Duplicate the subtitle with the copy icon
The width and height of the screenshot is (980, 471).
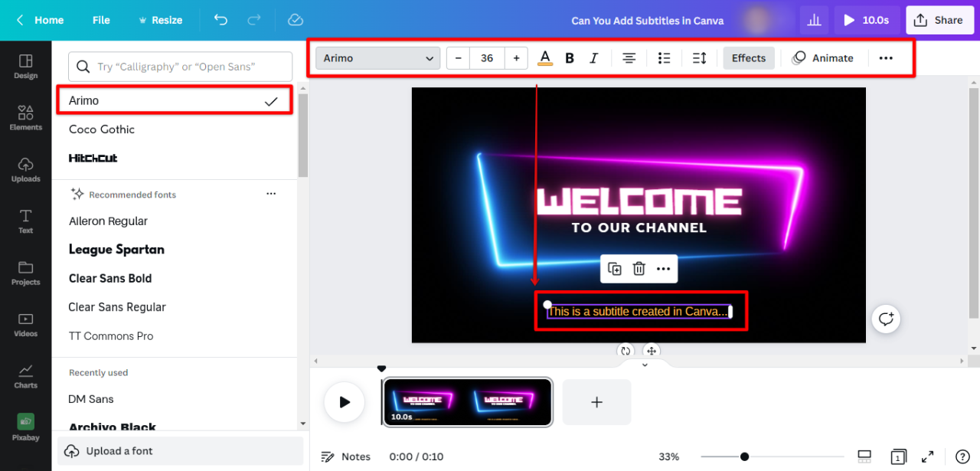(x=614, y=269)
